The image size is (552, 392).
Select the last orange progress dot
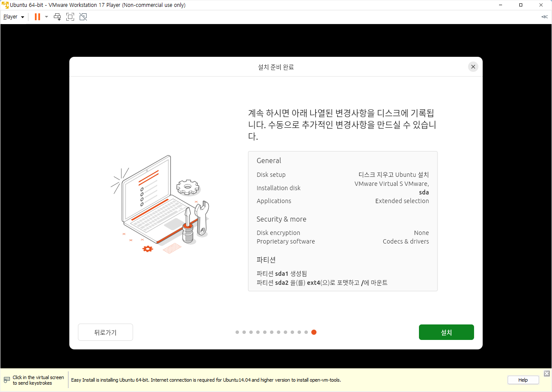point(314,332)
